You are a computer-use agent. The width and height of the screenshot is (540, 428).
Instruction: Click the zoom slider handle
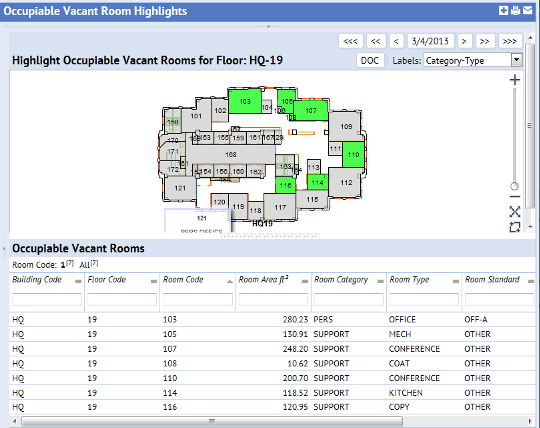[x=515, y=186]
